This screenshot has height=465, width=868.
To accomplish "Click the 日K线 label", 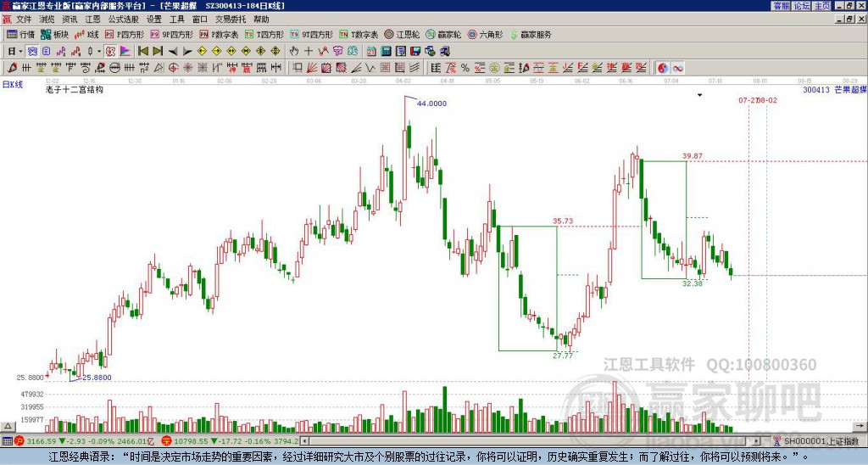I will pos(13,85).
